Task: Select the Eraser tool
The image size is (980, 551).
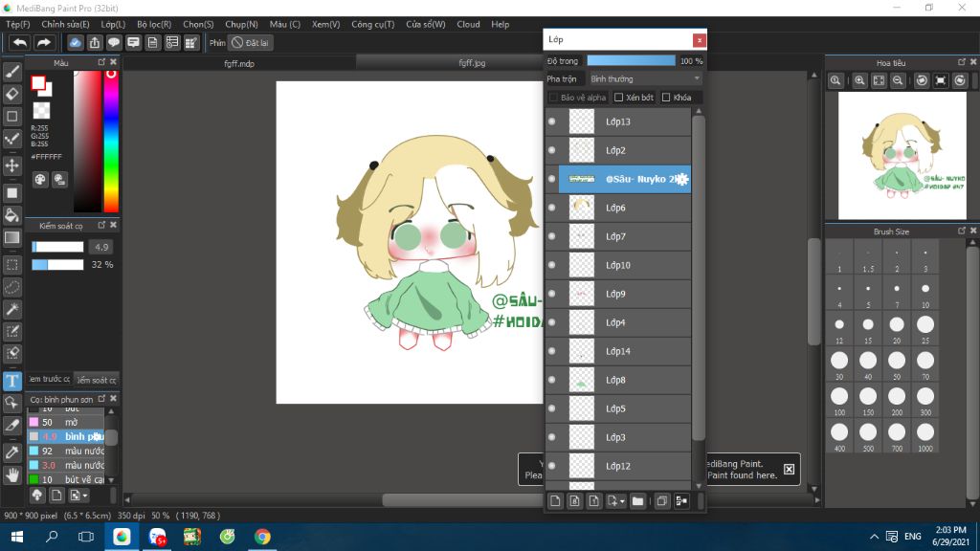Action: tap(11, 95)
